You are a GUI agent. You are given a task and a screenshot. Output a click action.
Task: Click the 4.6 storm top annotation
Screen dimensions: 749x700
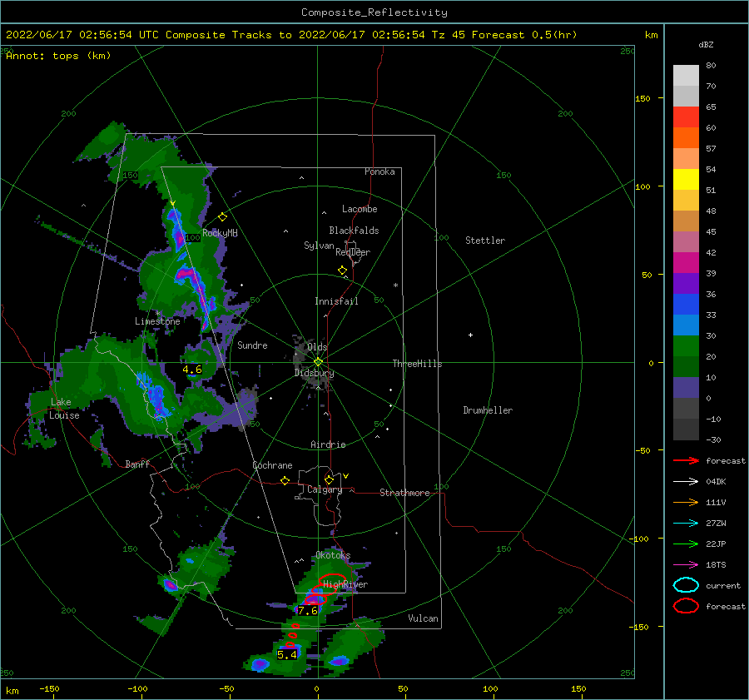pyautogui.click(x=192, y=370)
